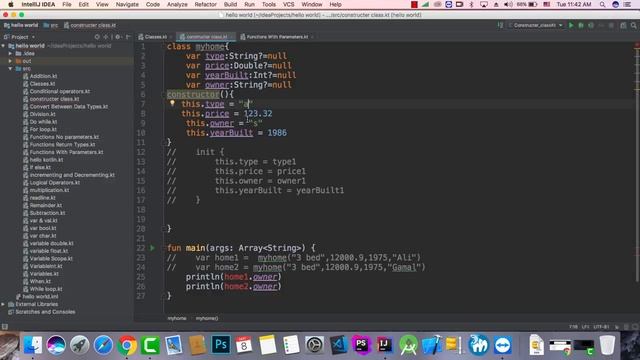
Task: Open Google Chrome from the dock
Action: pos(127,345)
